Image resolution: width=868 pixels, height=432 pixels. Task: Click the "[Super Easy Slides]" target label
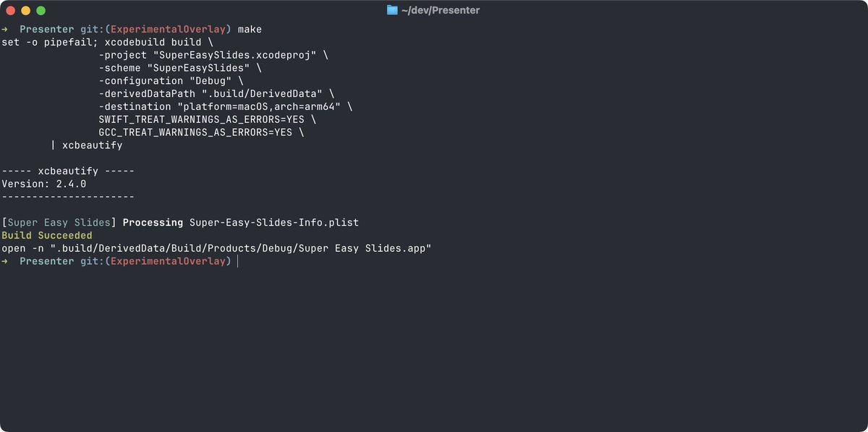point(59,222)
